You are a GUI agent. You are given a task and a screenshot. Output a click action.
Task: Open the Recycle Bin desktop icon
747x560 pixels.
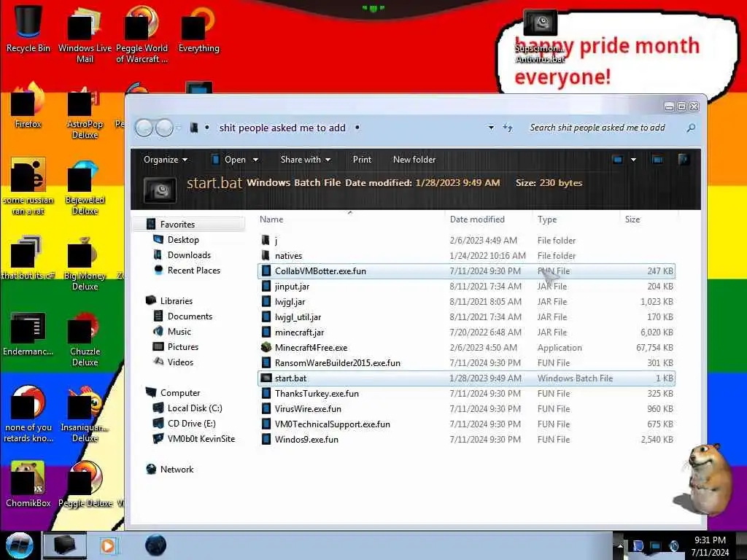pyautogui.click(x=28, y=28)
